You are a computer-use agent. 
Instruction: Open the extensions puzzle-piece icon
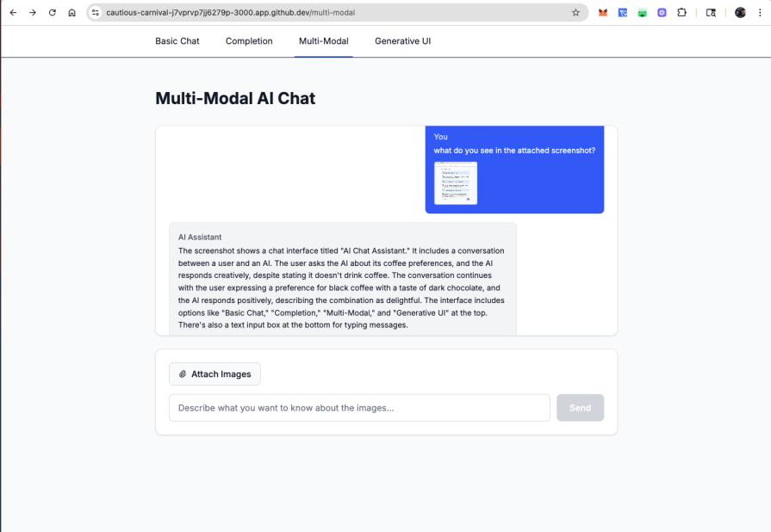click(x=681, y=13)
